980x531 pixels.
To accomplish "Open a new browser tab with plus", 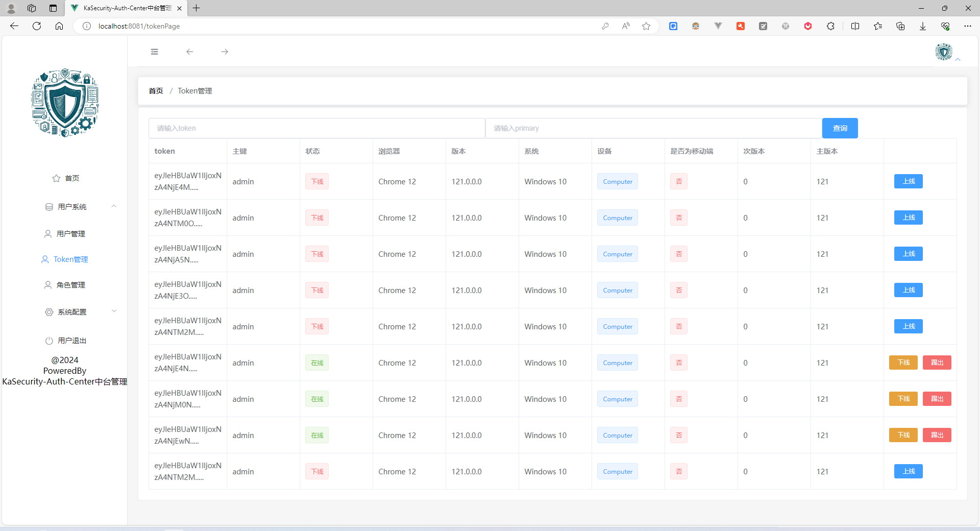I will [196, 8].
